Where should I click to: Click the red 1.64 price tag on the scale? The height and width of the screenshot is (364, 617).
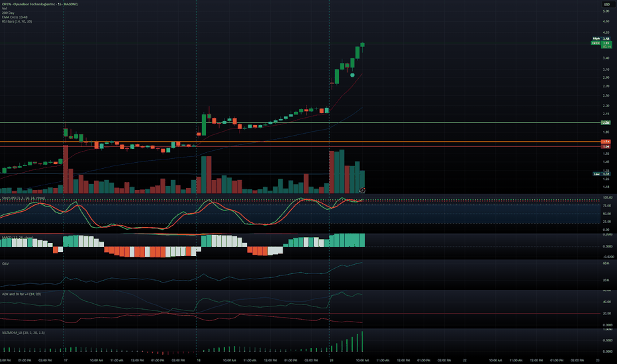(606, 146)
